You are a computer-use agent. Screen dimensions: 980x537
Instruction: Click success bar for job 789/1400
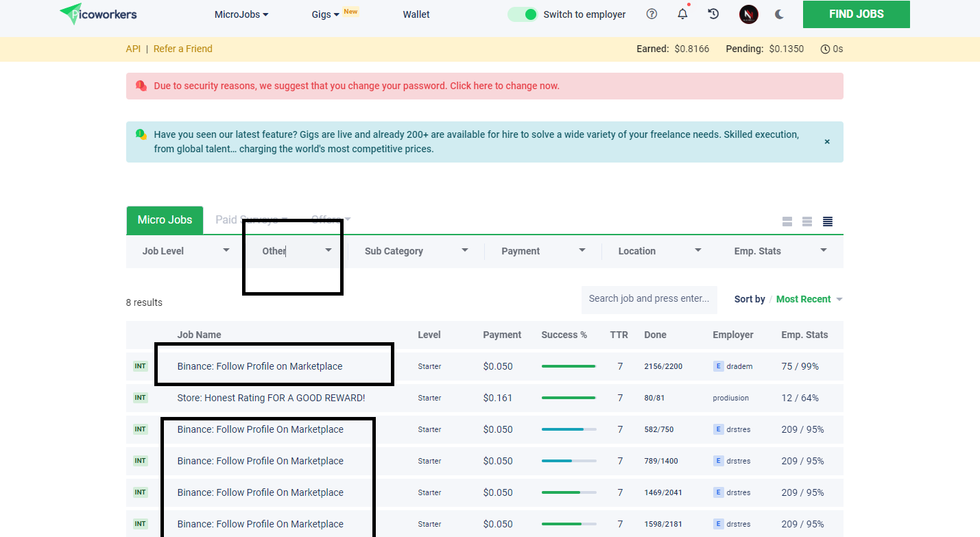pos(569,461)
